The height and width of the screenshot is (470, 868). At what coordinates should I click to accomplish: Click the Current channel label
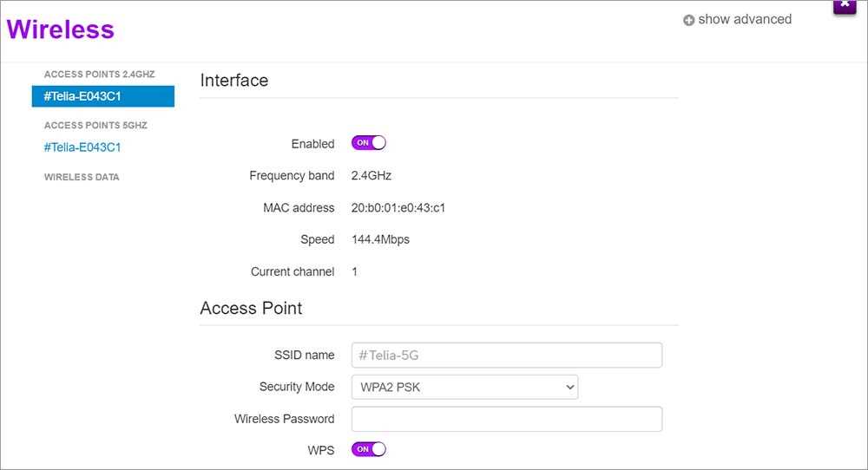(293, 272)
